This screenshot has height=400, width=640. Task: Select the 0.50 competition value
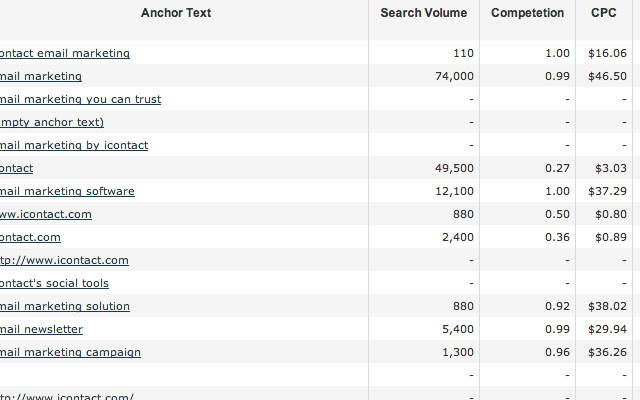click(557, 214)
